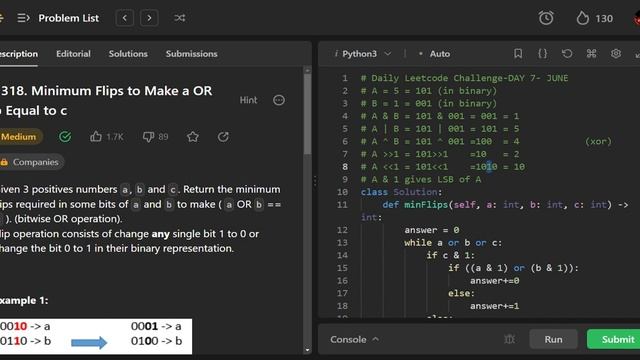Format code with curly braces icon

542,53
